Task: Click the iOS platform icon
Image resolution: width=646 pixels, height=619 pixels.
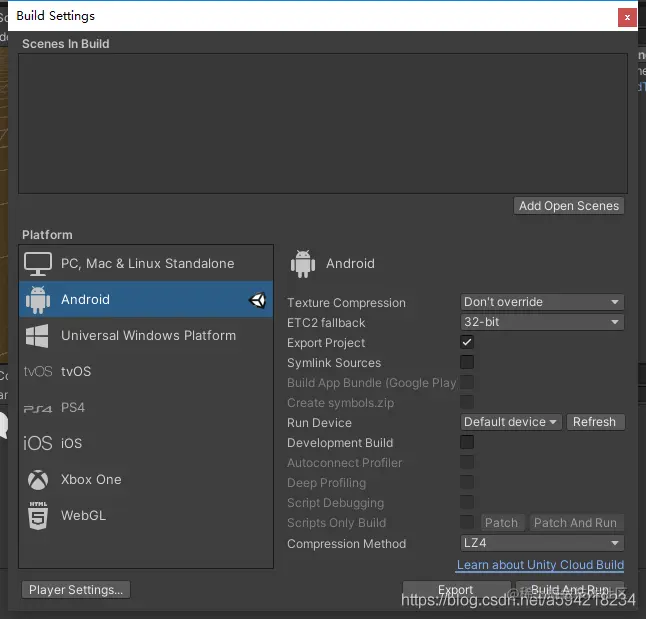Action: [x=38, y=443]
